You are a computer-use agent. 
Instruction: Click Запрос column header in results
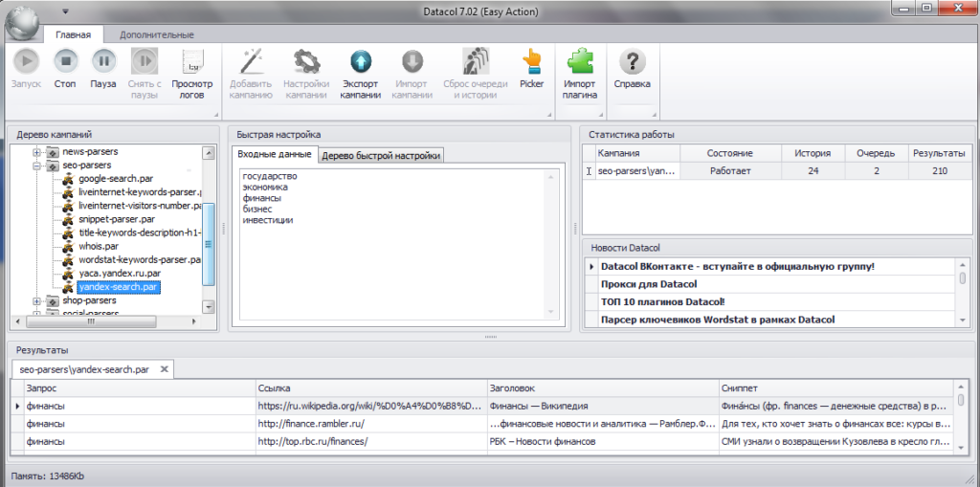[140, 388]
